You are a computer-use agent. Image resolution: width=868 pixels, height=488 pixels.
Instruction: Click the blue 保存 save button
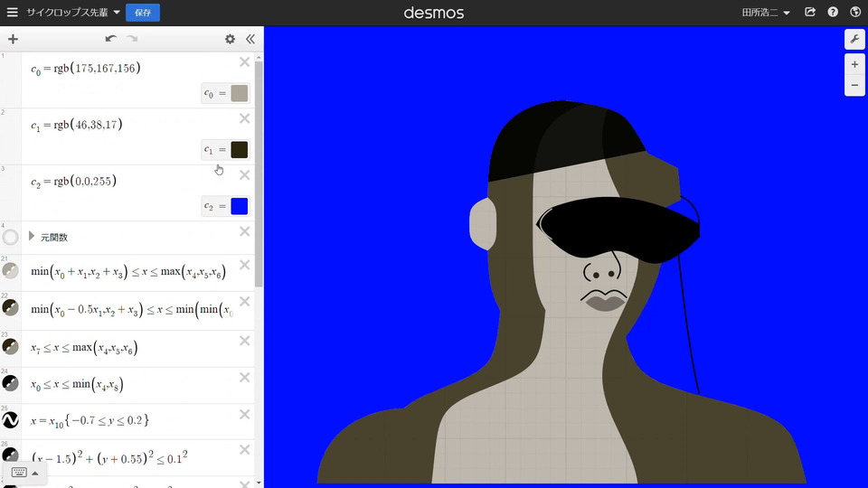(x=143, y=13)
